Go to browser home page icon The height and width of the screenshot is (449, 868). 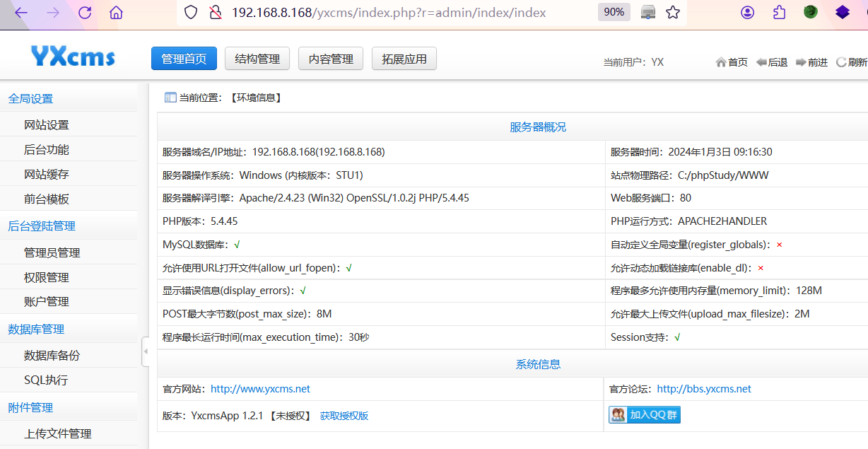tap(116, 13)
